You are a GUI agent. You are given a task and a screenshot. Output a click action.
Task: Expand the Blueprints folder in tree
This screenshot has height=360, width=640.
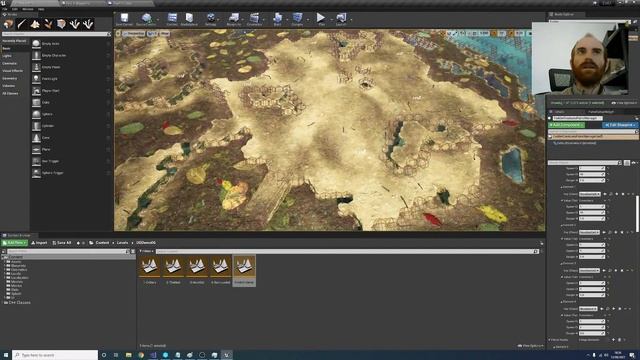coord(5,266)
